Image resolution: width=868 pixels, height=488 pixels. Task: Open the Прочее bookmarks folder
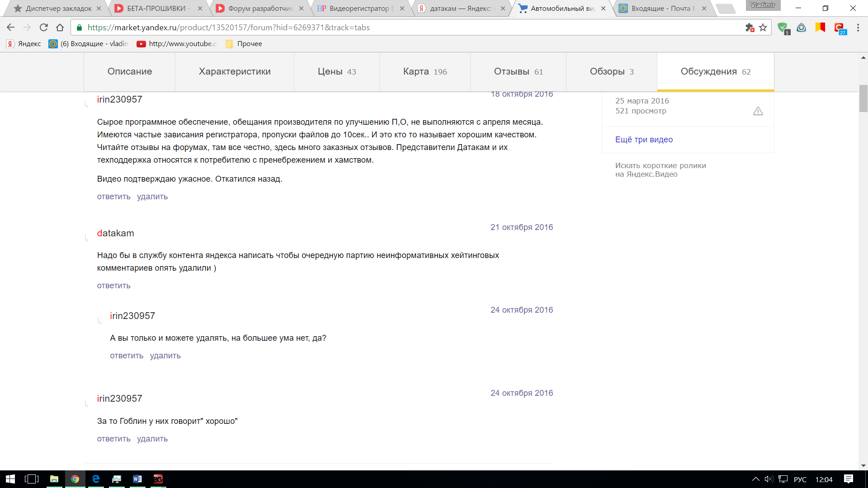point(244,44)
